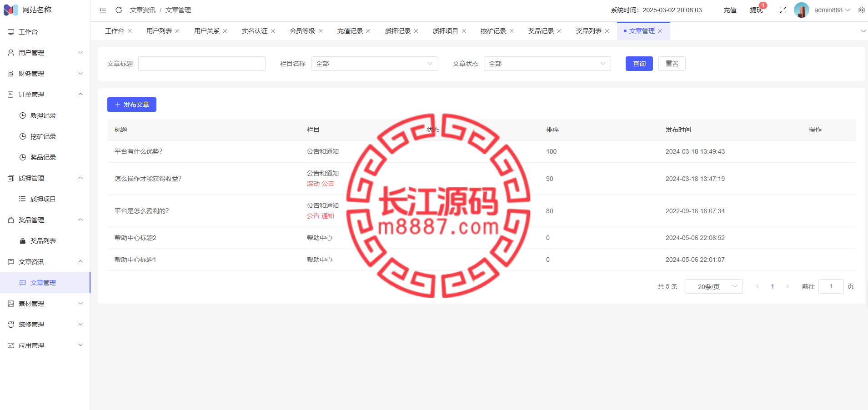Collapse 奖品管理 sidebar menu
The height and width of the screenshot is (410, 868).
click(x=45, y=220)
